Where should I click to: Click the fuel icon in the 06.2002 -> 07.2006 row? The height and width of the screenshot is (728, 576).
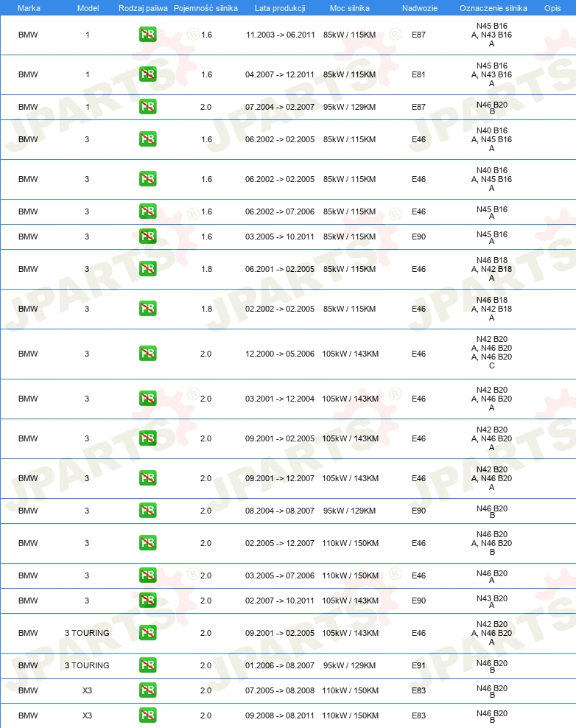click(x=147, y=211)
